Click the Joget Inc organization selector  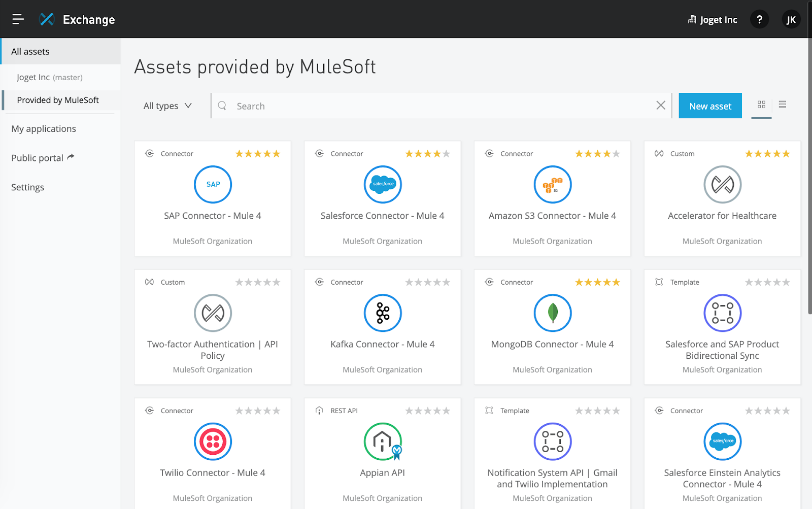tap(713, 20)
